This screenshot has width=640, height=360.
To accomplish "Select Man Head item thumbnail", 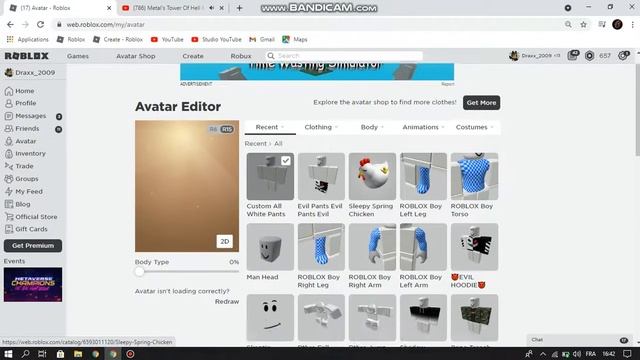I will point(270,247).
